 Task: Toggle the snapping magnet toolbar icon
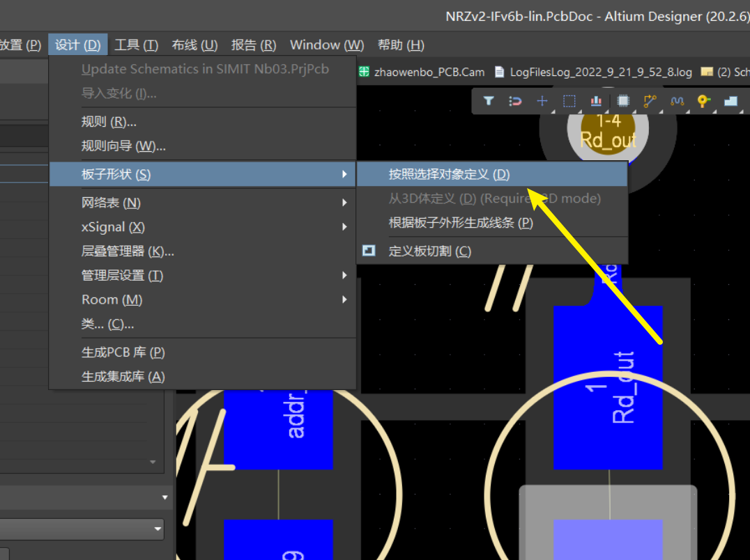click(x=514, y=100)
